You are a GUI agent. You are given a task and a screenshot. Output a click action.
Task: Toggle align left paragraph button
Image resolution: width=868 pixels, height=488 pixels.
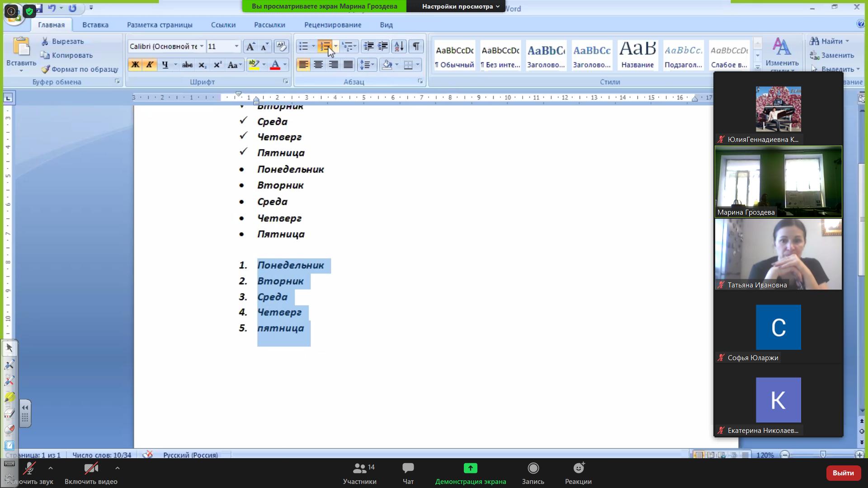(x=303, y=65)
